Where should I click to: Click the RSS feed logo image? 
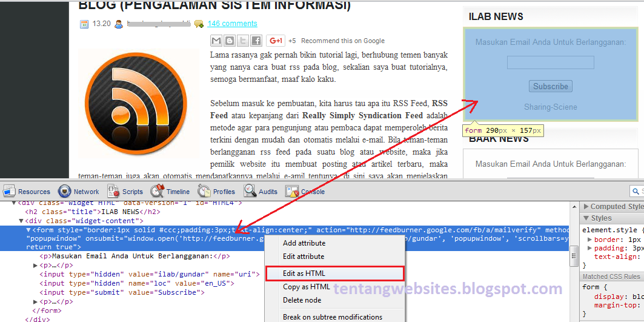[x=137, y=104]
